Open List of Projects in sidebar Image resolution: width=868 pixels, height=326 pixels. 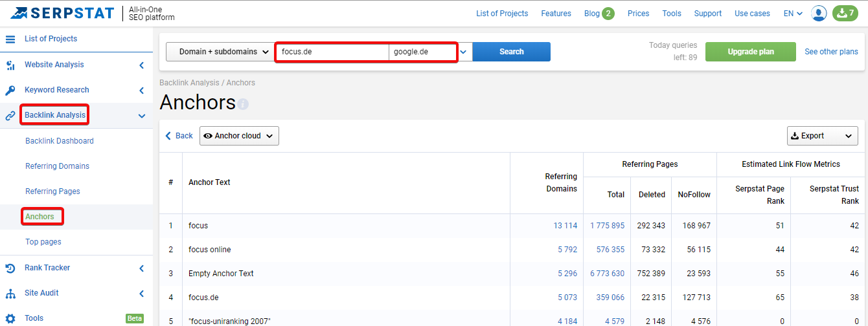point(51,39)
